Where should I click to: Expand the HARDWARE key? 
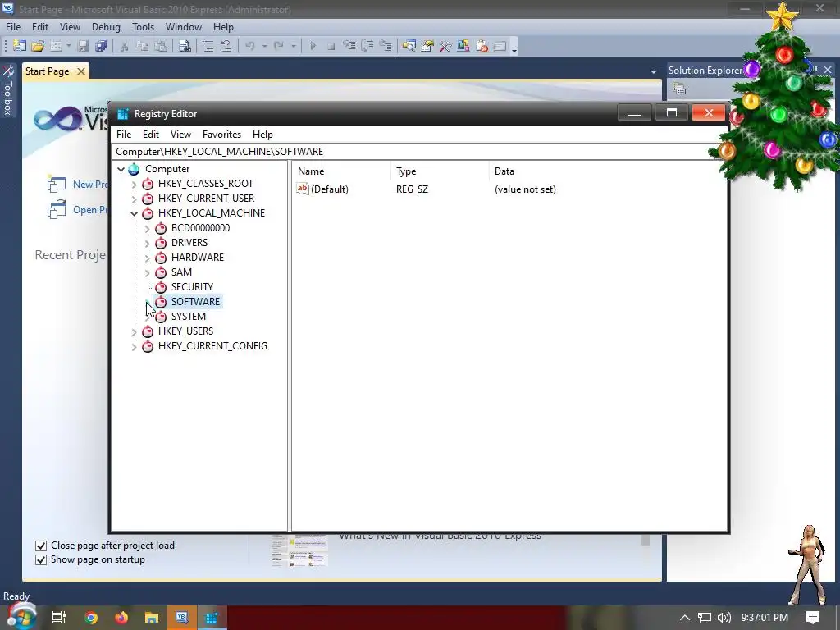coord(148,258)
